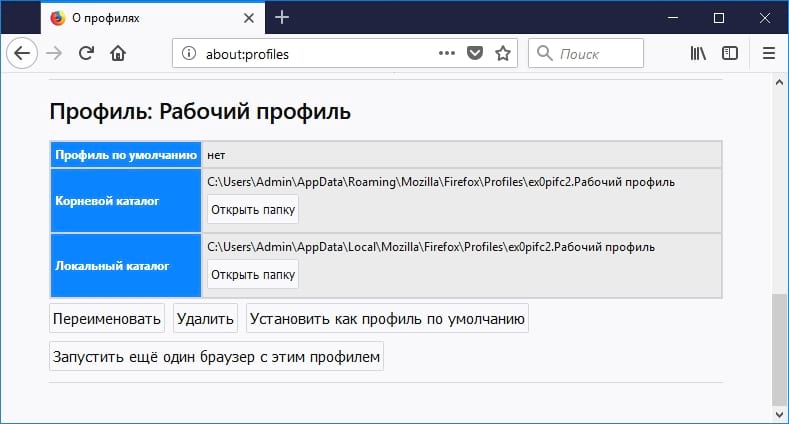Click the vertical scrollbar thumb

tap(779, 350)
